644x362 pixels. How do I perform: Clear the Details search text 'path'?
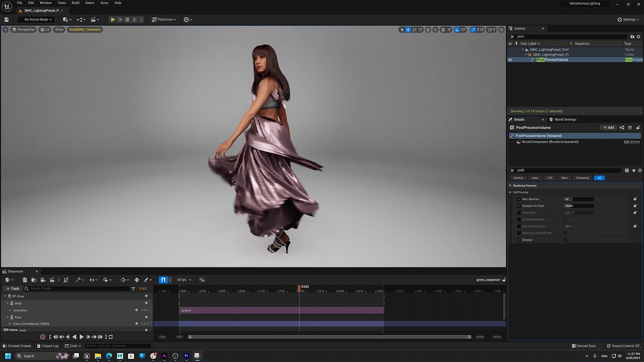coord(512,170)
